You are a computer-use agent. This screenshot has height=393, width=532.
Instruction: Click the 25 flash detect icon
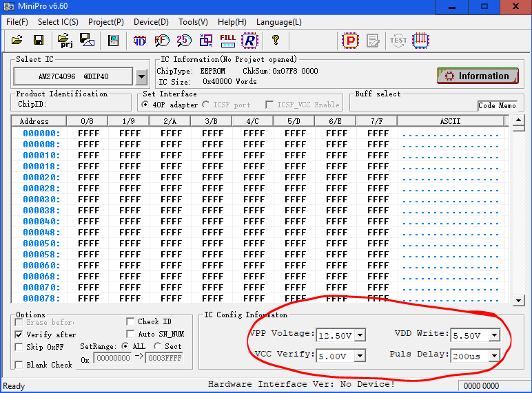click(x=183, y=41)
